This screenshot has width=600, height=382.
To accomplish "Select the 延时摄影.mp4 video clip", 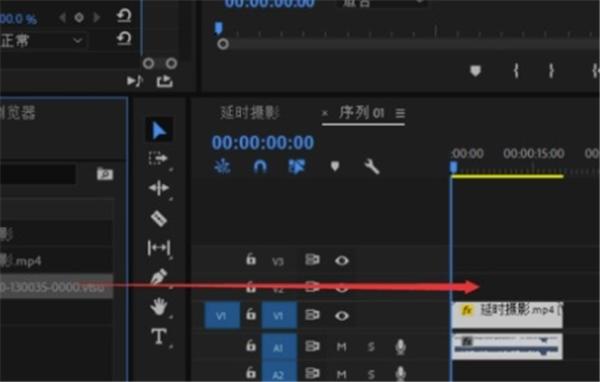I will (x=507, y=315).
